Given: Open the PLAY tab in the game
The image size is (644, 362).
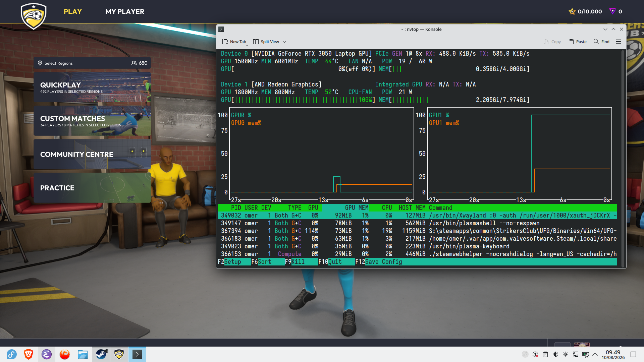Looking at the screenshot, I should 73,12.
